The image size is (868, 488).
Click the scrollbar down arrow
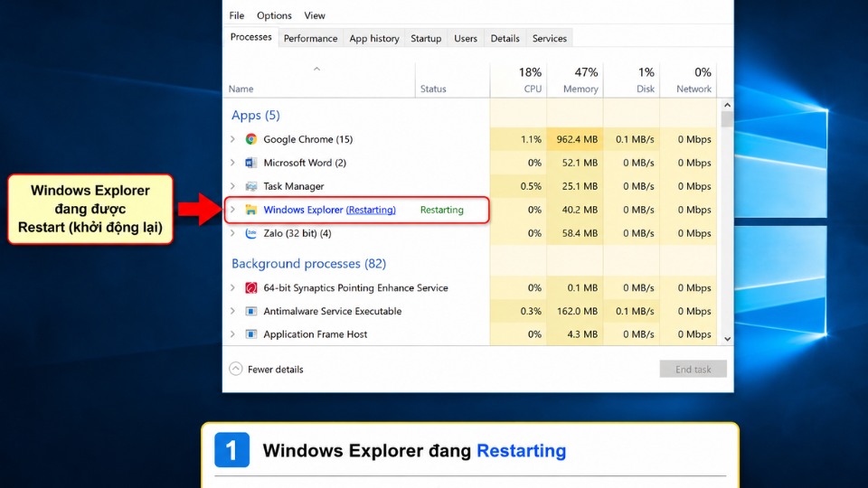pos(727,339)
